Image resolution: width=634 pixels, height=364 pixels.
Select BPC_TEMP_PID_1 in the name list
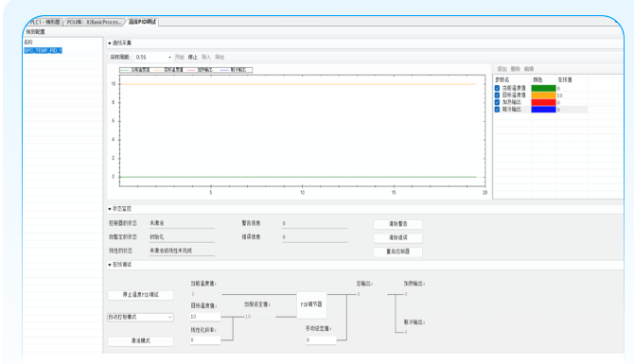43,50
